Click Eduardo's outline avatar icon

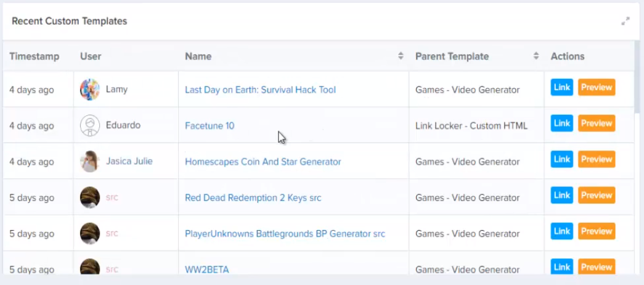click(x=90, y=125)
